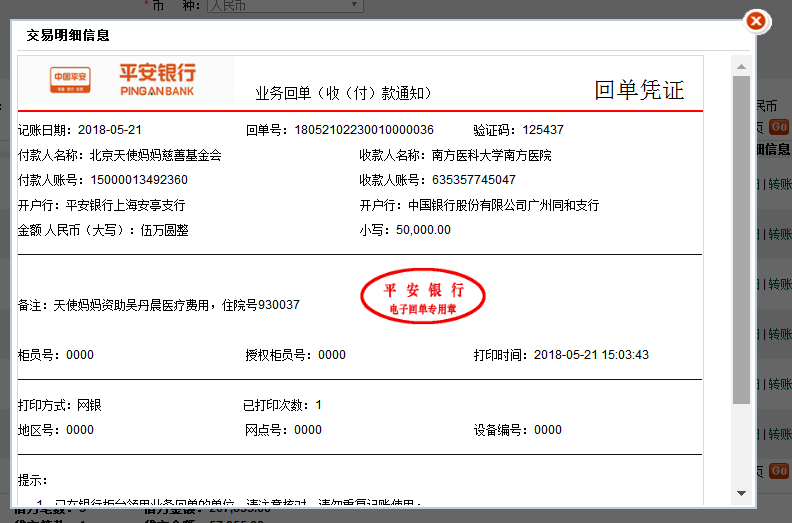Screen dimensions: 792x523
Task: Click the 授权柜员号 0000 text
Action: coord(295,355)
